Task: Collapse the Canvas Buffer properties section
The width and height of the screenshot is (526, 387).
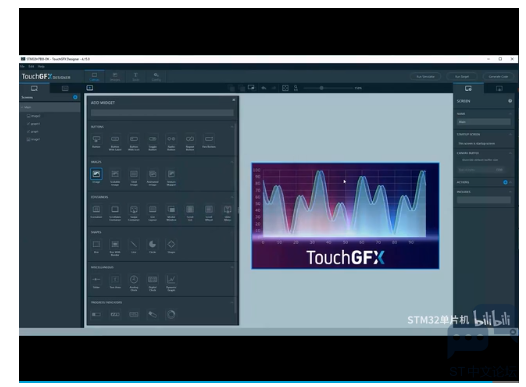Action: tap(510, 153)
